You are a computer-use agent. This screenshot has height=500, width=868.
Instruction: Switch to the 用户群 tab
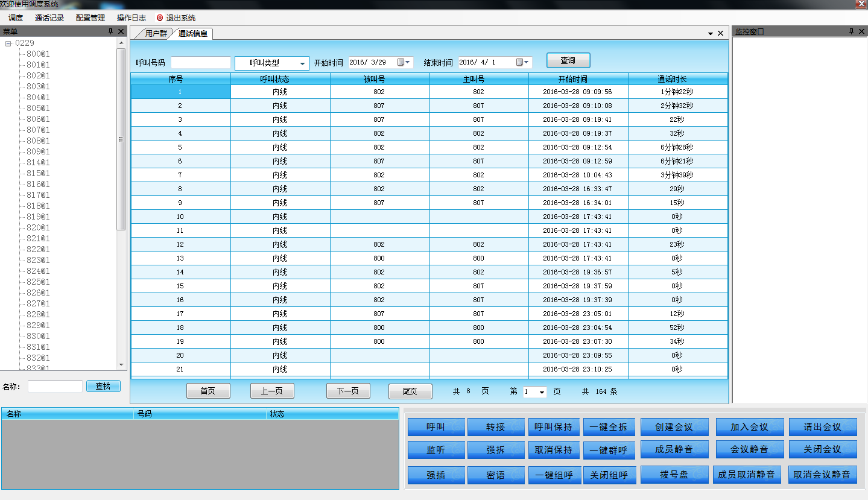[156, 34]
